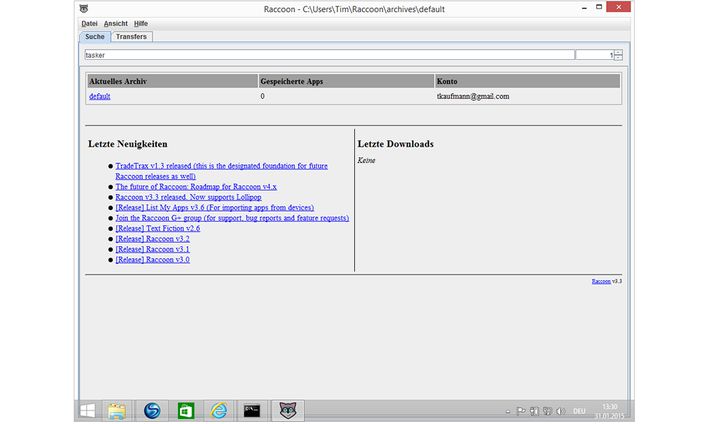Image resolution: width=708 pixels, height=424 pixels.
Task: Open the Windows Start button
Action: click(87, 410)
